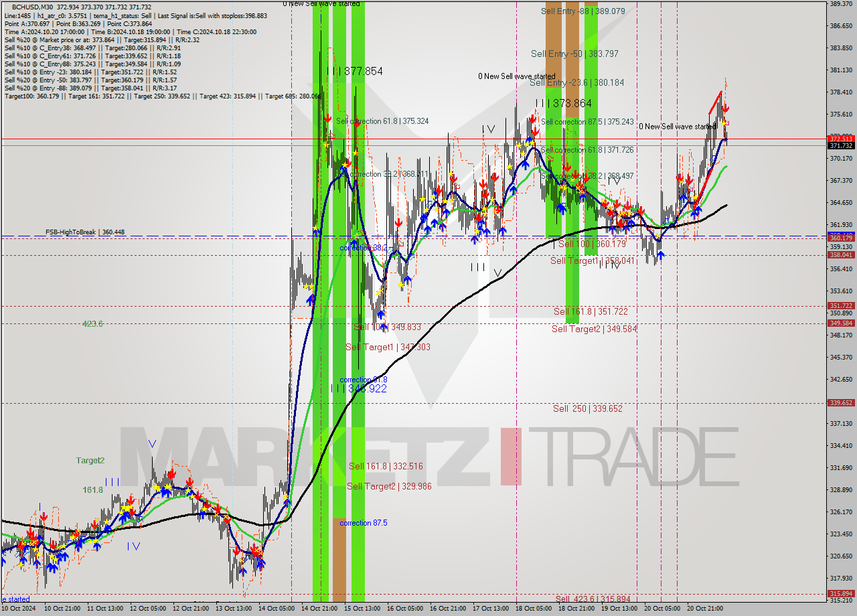Click the 317.930 price axis value
This screenshot has width=857, height=616.
point(841,579)
